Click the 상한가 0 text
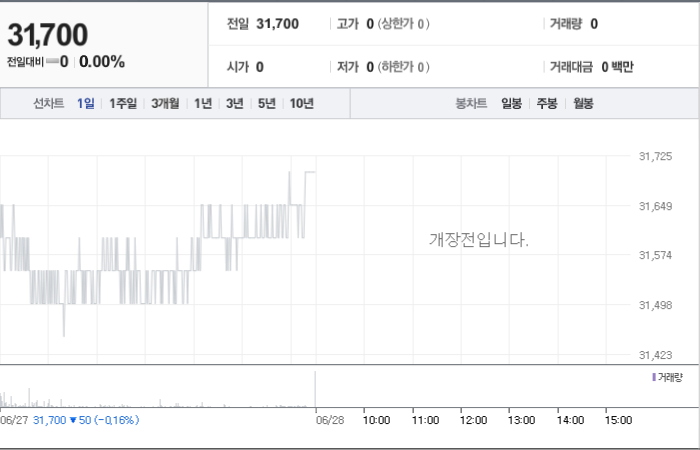This screenshot has width=700, height=450. click(x=404, y=24)
